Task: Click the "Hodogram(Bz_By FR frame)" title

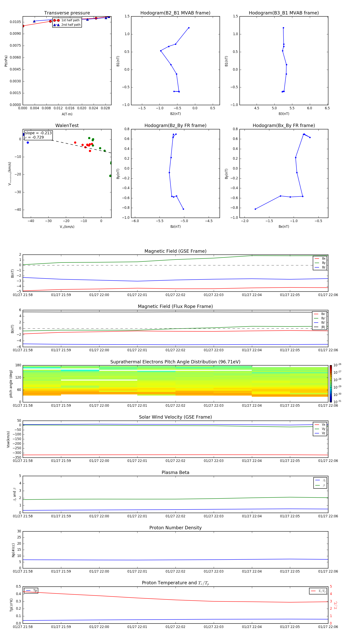Action: [175, 125]
